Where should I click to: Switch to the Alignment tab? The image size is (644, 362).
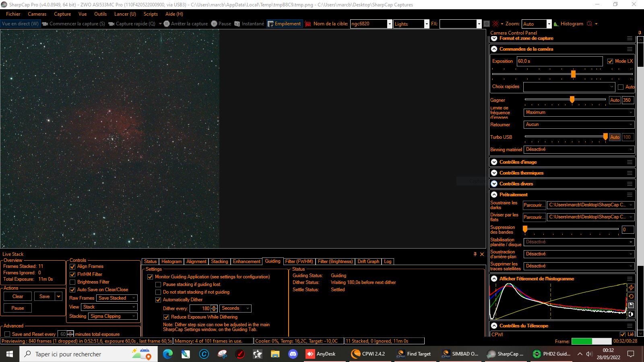tap(196, 261)
